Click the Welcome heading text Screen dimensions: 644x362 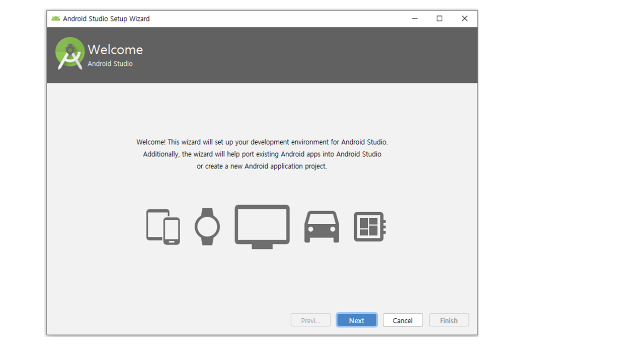(115, 49)
